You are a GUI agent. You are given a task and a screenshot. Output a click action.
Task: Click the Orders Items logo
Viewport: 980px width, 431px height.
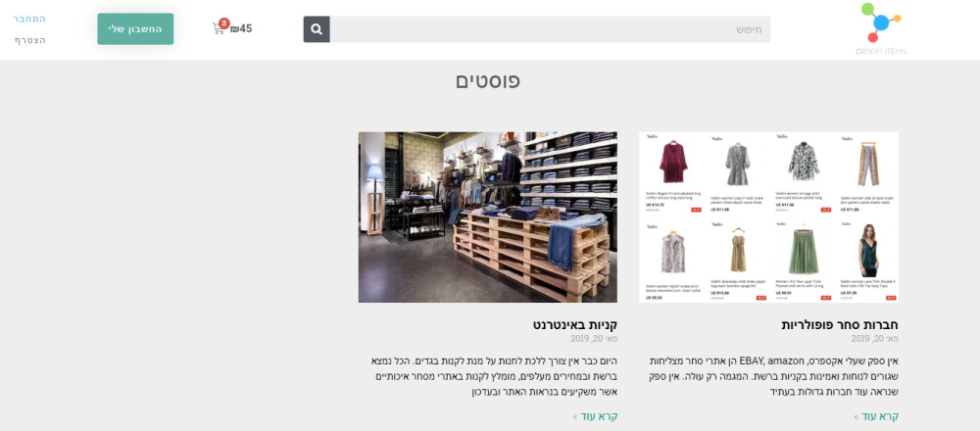(881, 28)
